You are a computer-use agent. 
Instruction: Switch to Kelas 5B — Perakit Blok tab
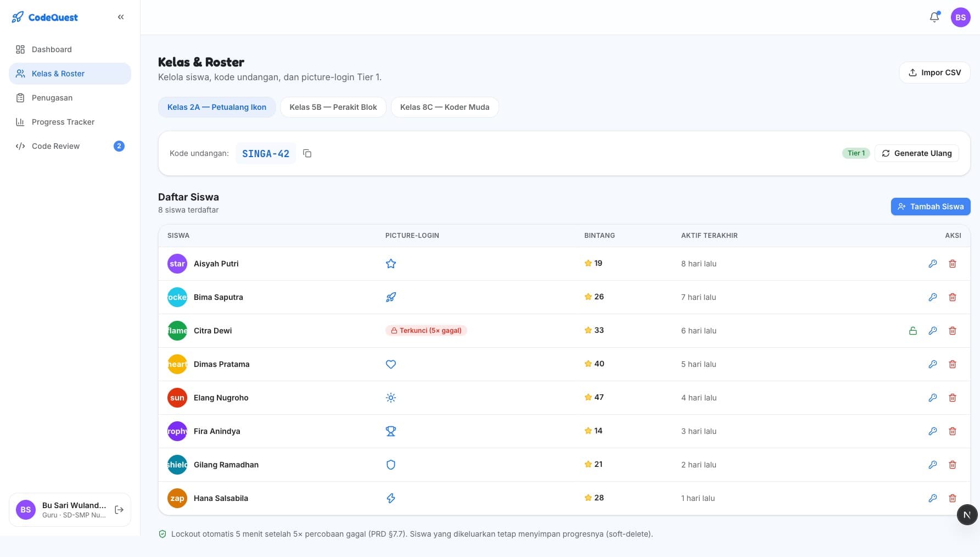pos(333,107)
